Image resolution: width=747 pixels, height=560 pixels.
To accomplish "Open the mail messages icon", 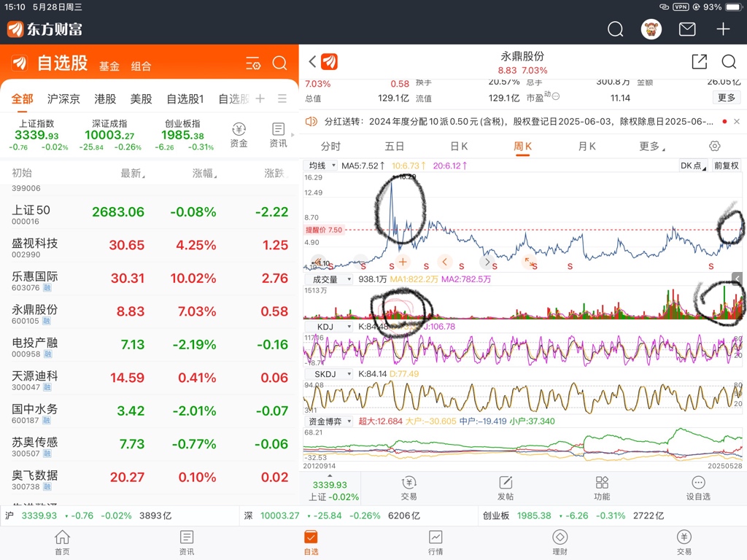I will (687, 29).
